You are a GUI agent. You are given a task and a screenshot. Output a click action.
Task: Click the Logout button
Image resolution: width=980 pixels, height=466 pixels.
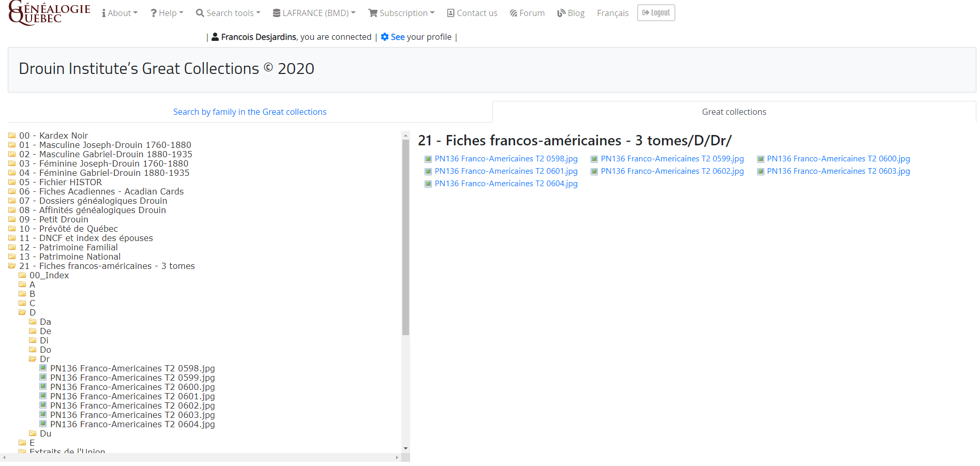(656, 13)
